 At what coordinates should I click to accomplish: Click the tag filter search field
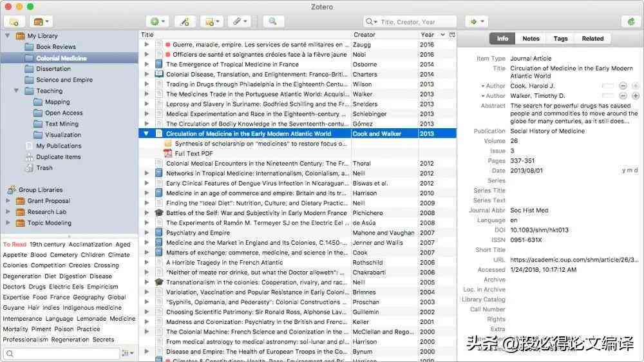tap(62, 353)
